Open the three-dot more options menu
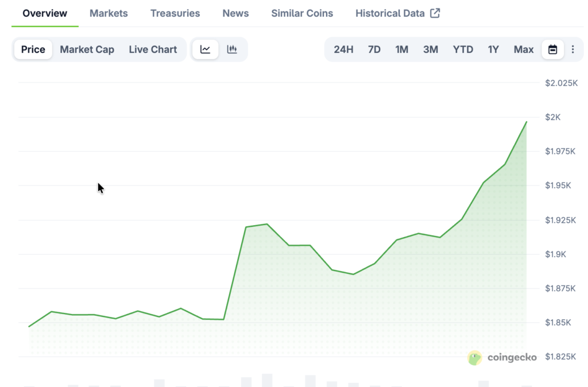The width and height of the screenshot is (588, 387). click(572, 49)
